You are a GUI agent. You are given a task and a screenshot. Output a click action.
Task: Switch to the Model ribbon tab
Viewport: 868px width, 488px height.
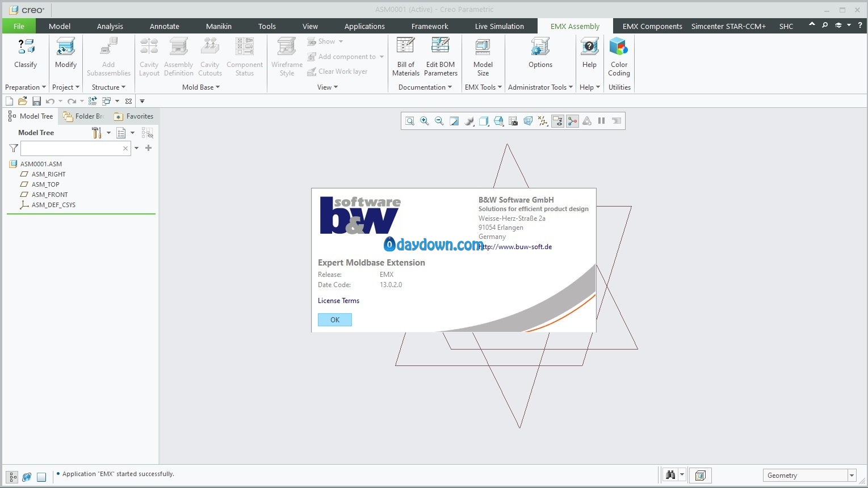click(x=60, y=26)
